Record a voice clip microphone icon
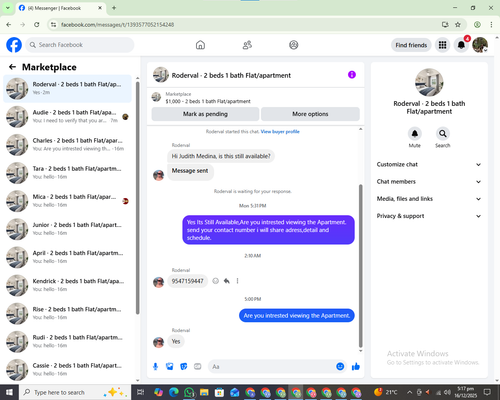Screen dimensions: 500x400 [155, 367]
